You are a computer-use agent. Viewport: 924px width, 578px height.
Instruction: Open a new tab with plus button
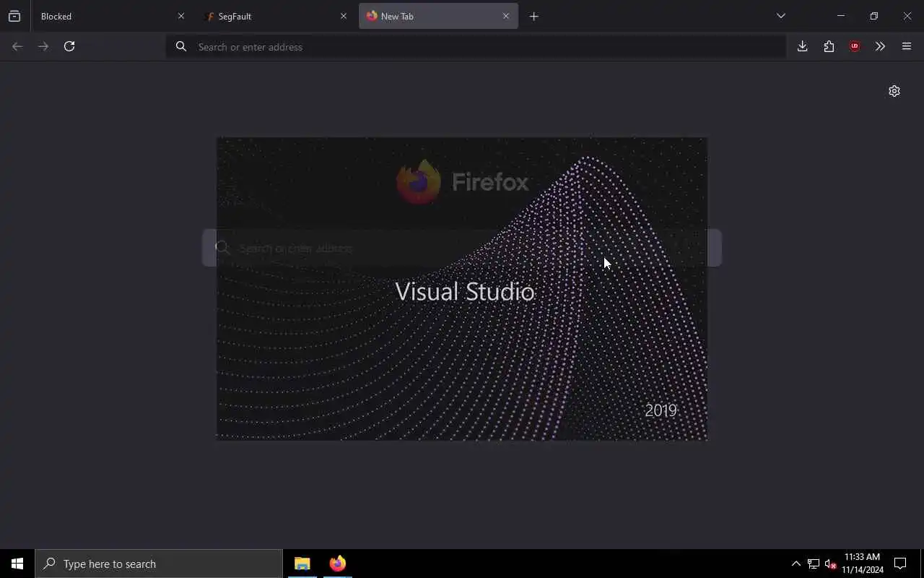pyautogui.click(x=534, y=16)
